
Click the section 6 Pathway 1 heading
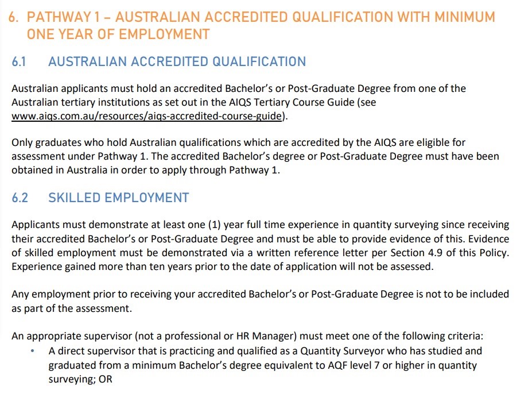click(x=253, y=17)
